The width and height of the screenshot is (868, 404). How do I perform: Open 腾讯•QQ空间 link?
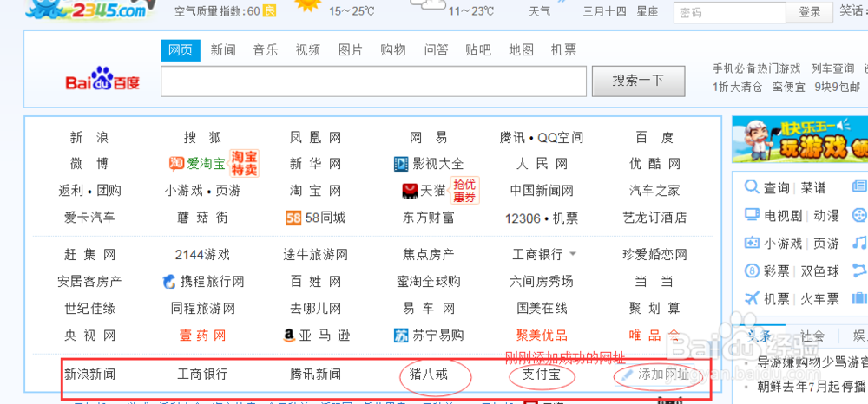click(542, 138)
